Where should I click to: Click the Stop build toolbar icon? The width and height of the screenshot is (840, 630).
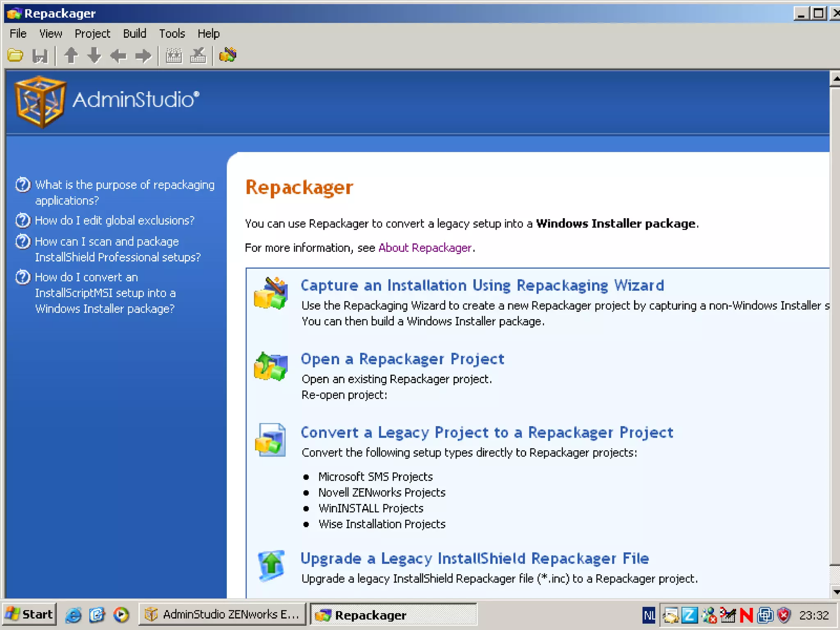coord(198,55)
